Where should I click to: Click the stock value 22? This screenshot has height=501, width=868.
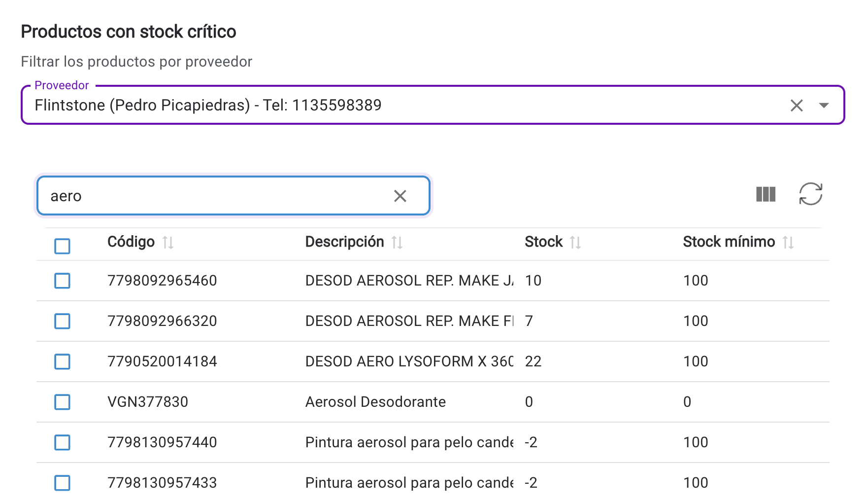(x=533, y=361)
